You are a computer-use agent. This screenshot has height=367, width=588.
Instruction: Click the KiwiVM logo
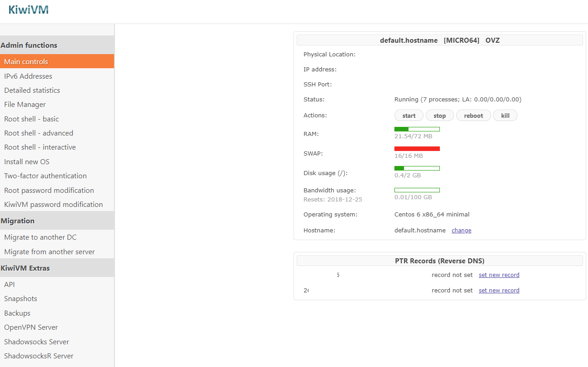pyautogui.click(x=28, y=10)
